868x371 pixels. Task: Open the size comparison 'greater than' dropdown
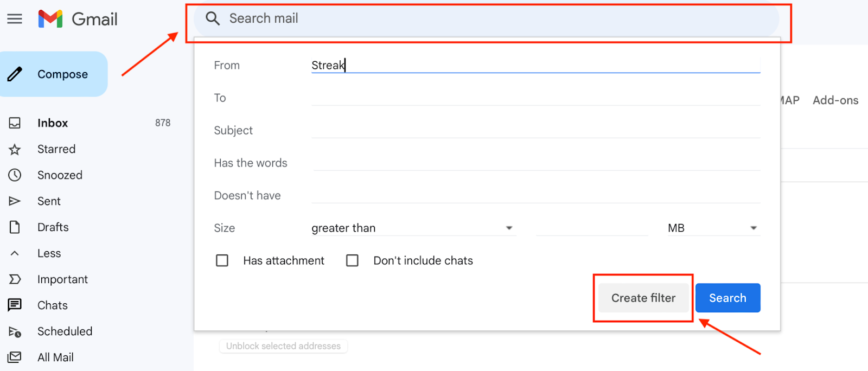point(413,228)
